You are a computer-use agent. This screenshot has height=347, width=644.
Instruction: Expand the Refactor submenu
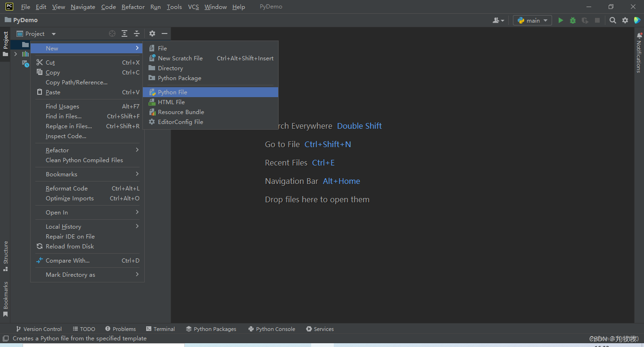87,150
